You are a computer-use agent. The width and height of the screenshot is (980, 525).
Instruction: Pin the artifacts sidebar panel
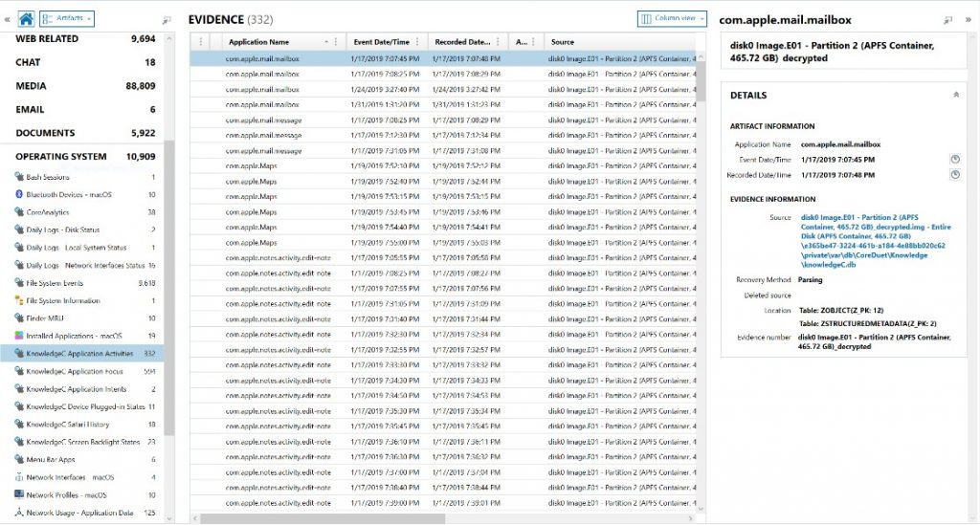(167, 20)
